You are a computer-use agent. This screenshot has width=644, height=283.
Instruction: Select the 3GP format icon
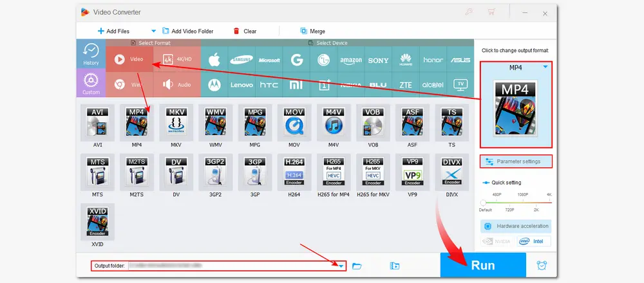[255, 172]
